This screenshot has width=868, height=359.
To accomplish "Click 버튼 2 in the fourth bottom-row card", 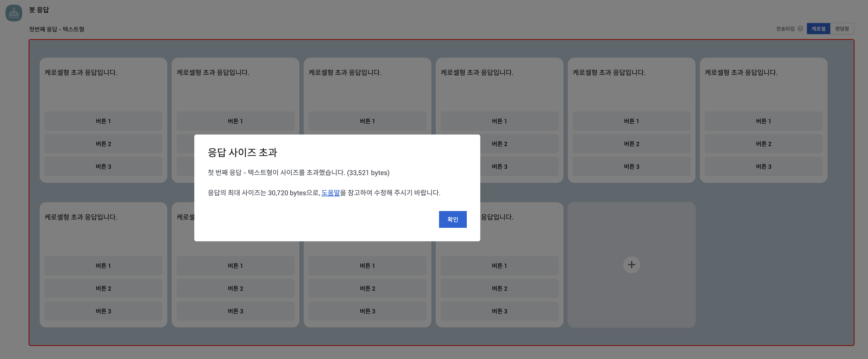I will pos(499,288).
